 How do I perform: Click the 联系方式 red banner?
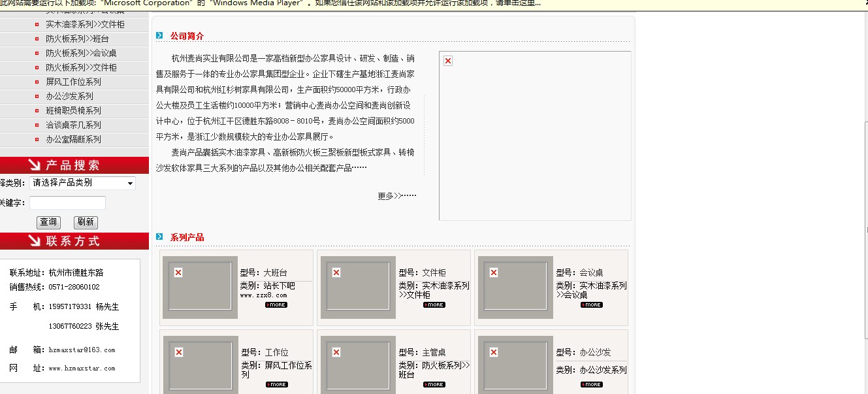click(x=74, y=241)
